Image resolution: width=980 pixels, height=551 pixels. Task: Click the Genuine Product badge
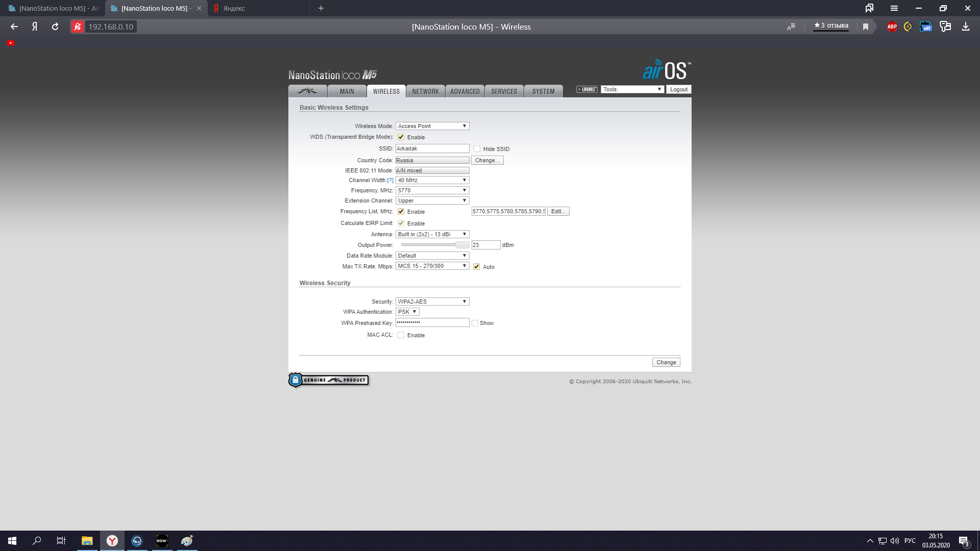point(329,380)
